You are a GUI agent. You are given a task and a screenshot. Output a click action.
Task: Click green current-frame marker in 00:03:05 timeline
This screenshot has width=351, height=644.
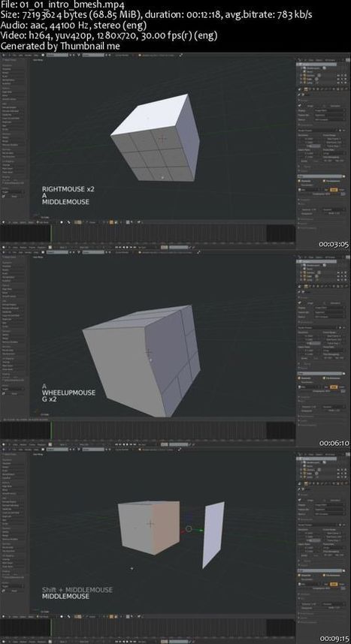51,233
